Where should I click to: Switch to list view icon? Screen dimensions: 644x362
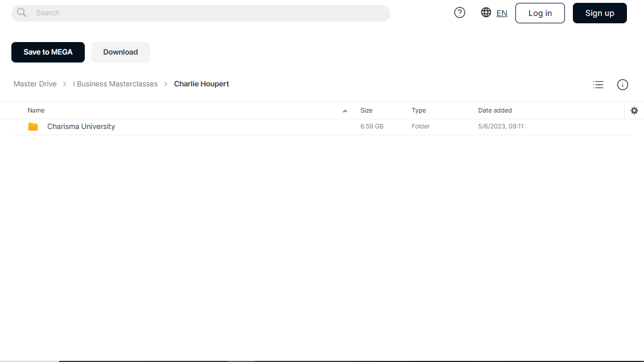(598, 85)
